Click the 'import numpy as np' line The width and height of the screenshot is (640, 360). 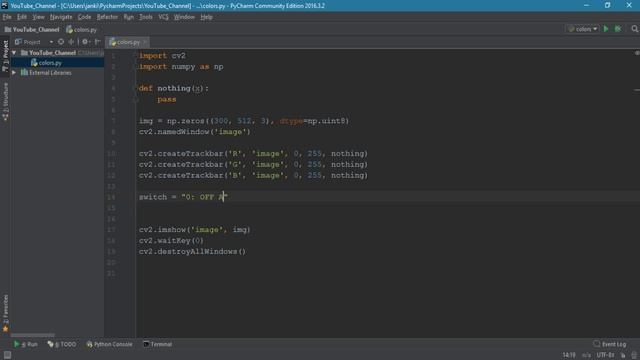coord(181,67)
